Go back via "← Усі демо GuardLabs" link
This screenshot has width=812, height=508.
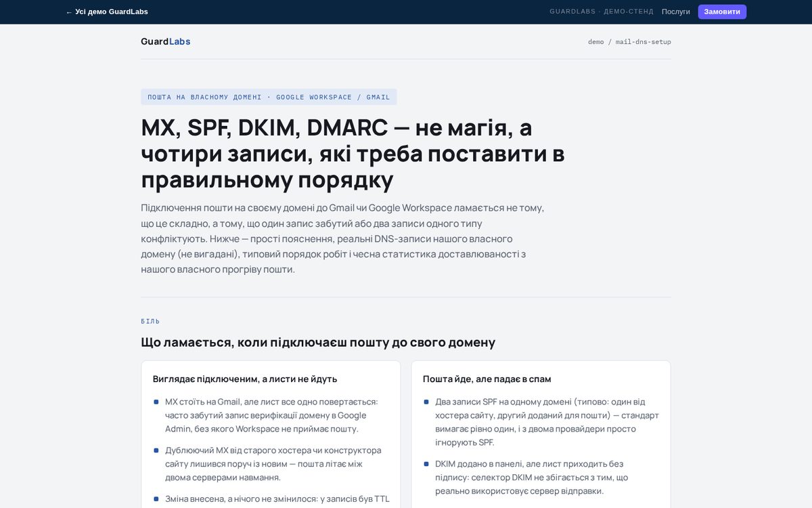pyautogui.click(x=107, y=12)
